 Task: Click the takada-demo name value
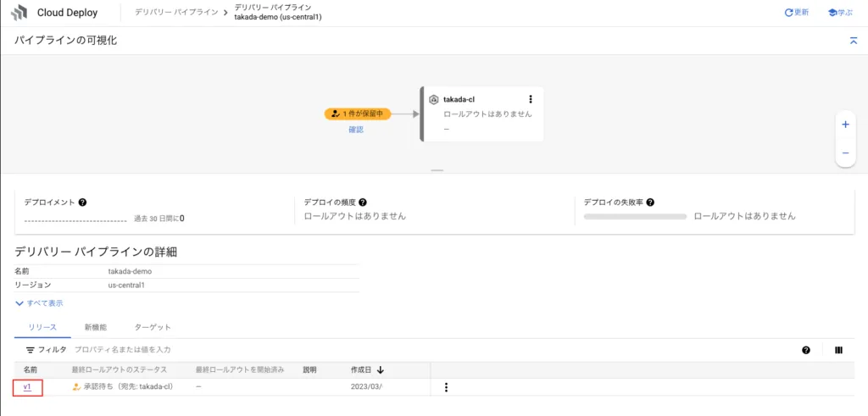click(x=130, y=272)
